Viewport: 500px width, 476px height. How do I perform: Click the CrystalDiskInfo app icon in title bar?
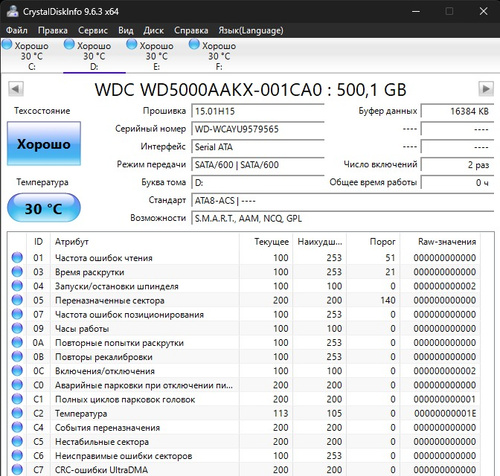click(12, 11)
